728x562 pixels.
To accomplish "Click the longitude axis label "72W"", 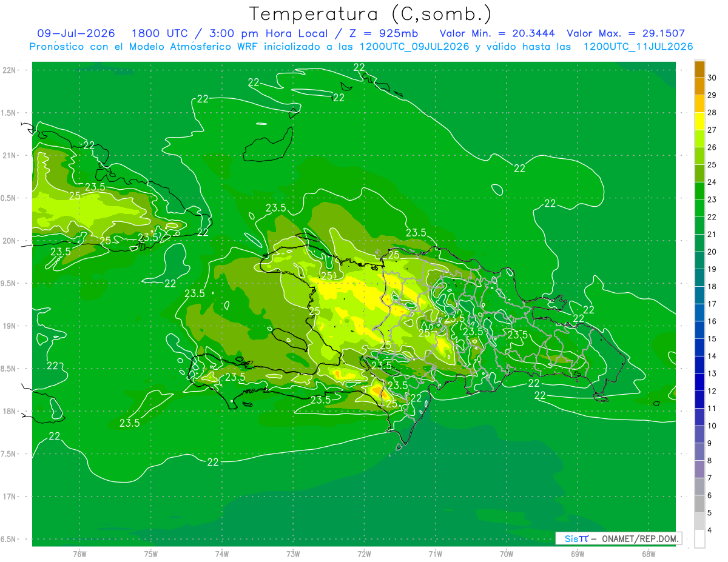I will (x=365, y=554).
